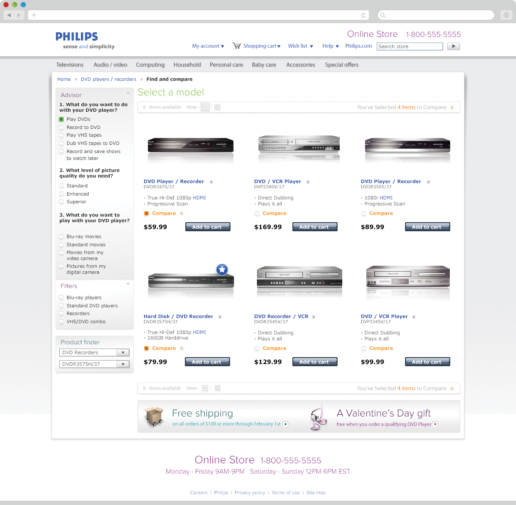This screenshot has height=505, width=516.
Task: Open Televisions menu
Action: point(70,65)
